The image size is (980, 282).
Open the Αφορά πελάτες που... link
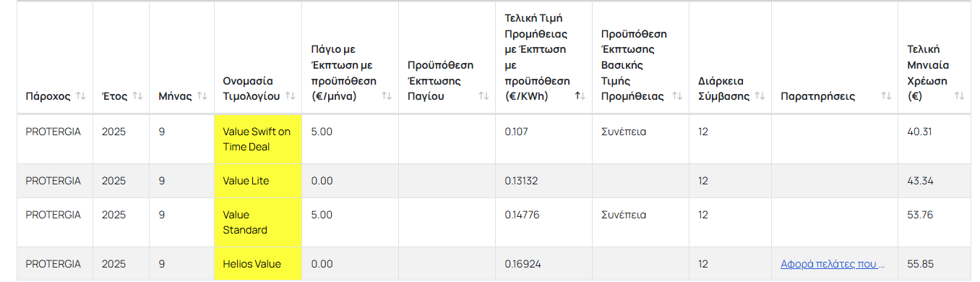click(833, 264)
